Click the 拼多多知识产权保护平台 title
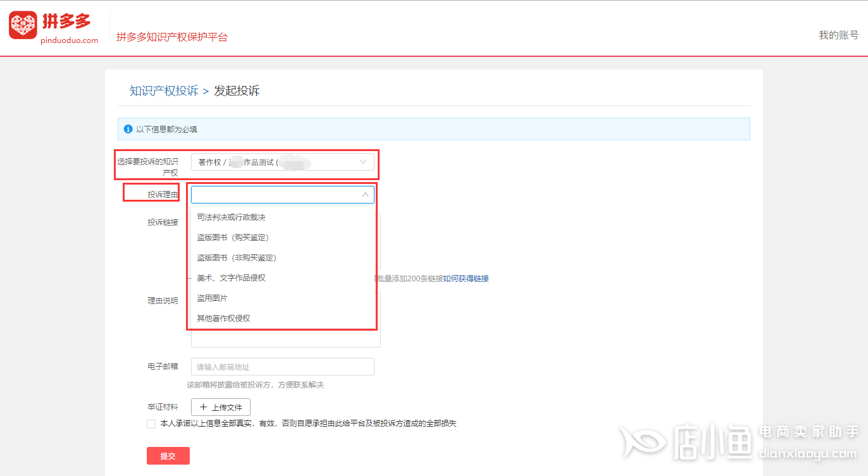 tap(172, 37)
